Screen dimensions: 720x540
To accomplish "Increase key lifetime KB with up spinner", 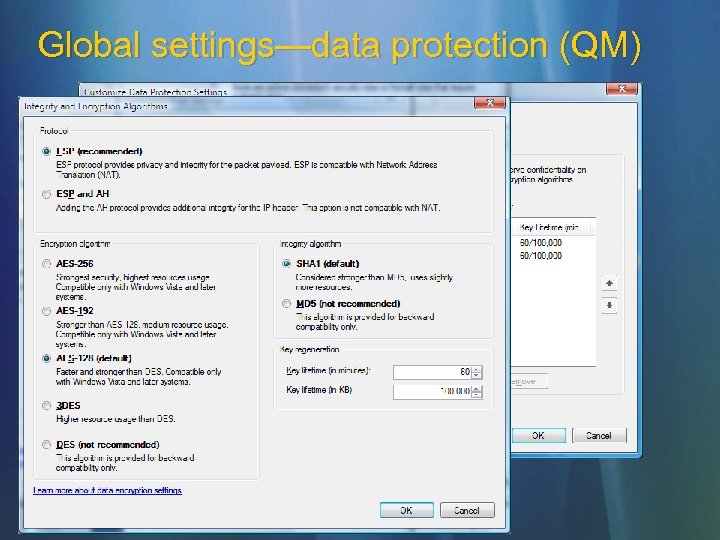I will pos(477,389).
